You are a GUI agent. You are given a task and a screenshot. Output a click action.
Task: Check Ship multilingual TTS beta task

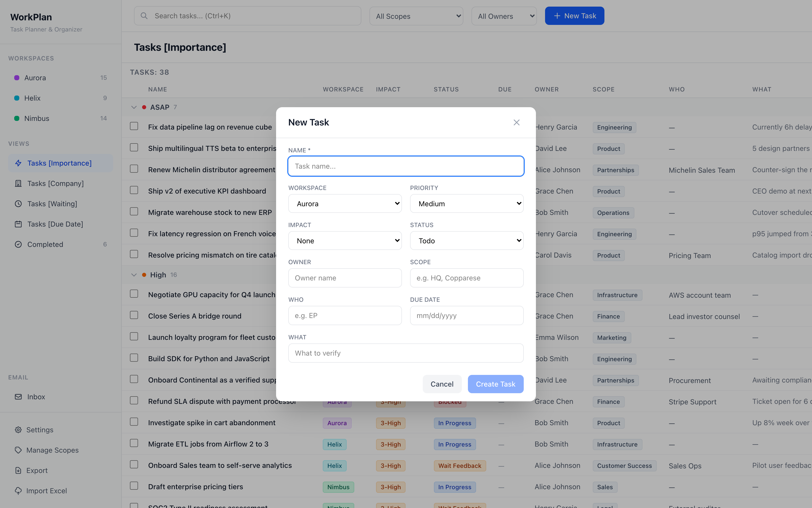tap(134, 148)
